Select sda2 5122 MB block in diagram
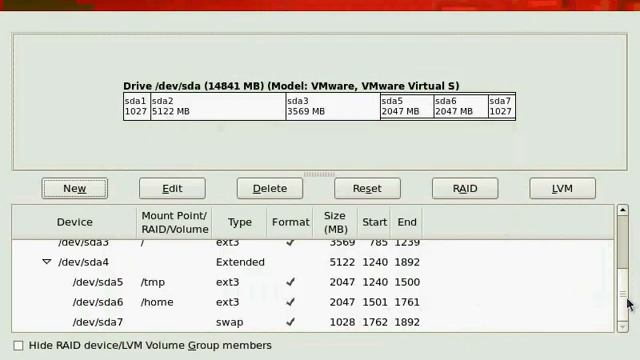 tap(218, 107)
